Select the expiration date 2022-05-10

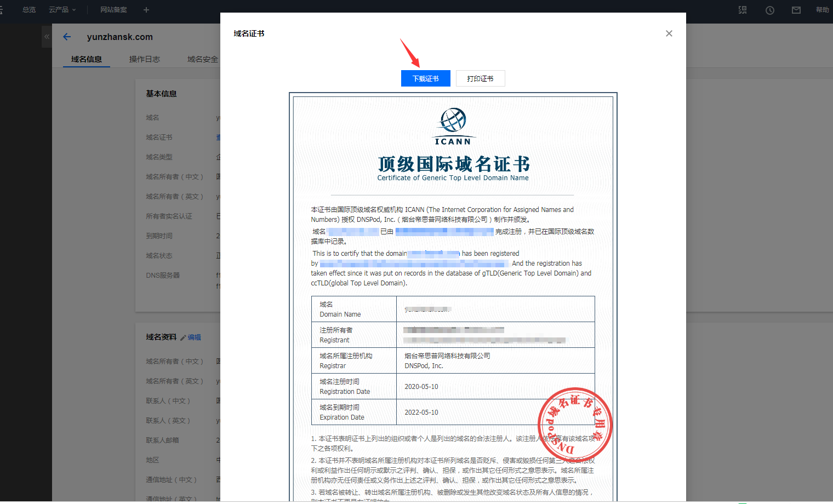point(421,413)
